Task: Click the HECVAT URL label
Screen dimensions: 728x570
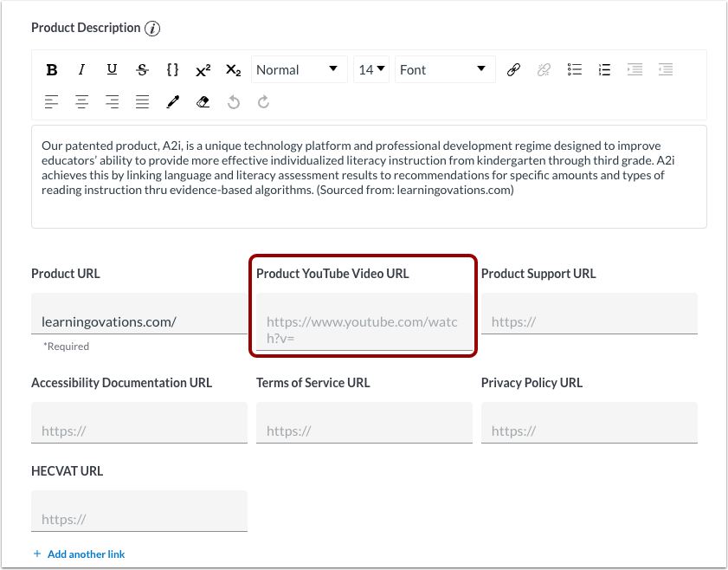Action: pos(68,471)
